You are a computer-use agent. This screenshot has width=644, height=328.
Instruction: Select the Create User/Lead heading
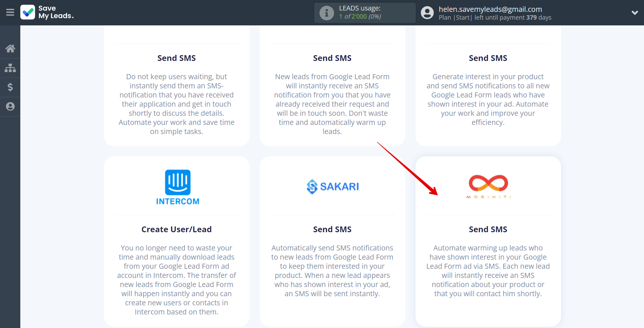pos(176,229)
